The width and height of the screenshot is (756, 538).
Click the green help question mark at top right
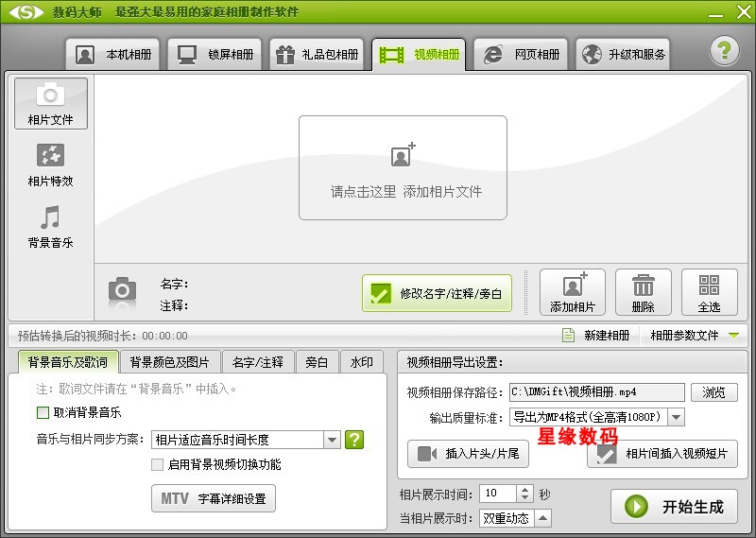[x=724, y=50]
